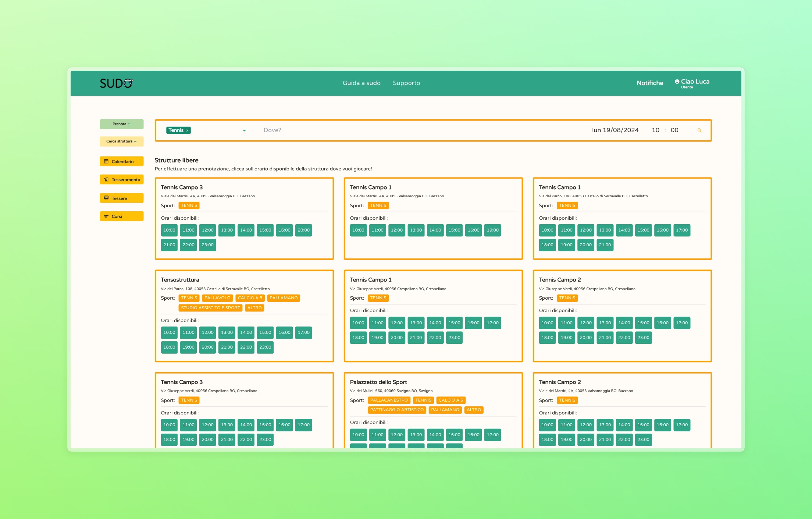
Task: Open Tessere cards section
Action: coord(122,198)
